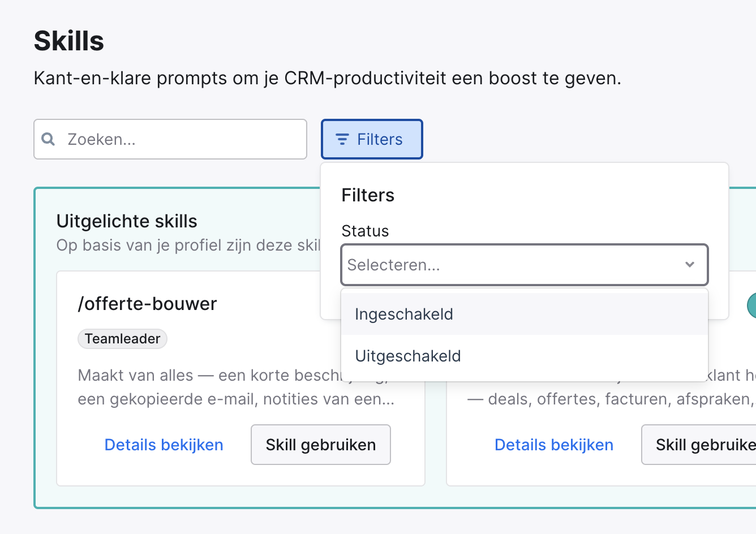The image size is (756, 534).
Task: Click the filter lines icon on Filters button
Action: [342, 139]
